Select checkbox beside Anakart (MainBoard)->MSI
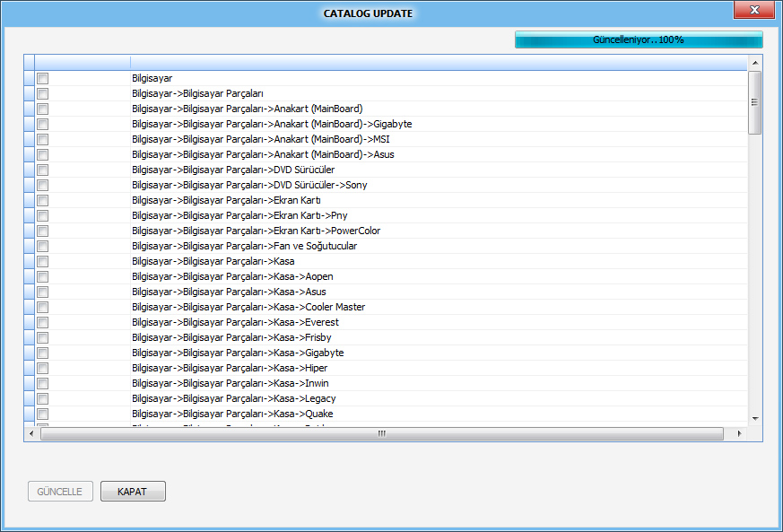The image size is (783, 532). [42, 140]
